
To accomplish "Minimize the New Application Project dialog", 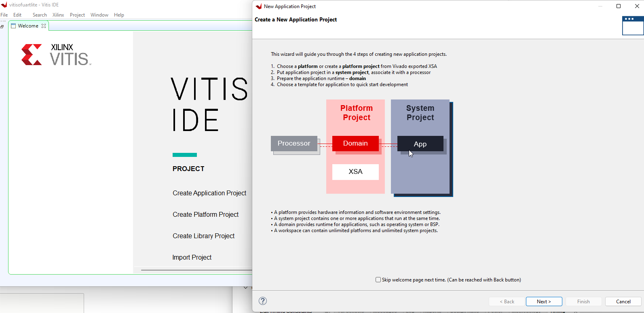I will [x=600, y=6].
